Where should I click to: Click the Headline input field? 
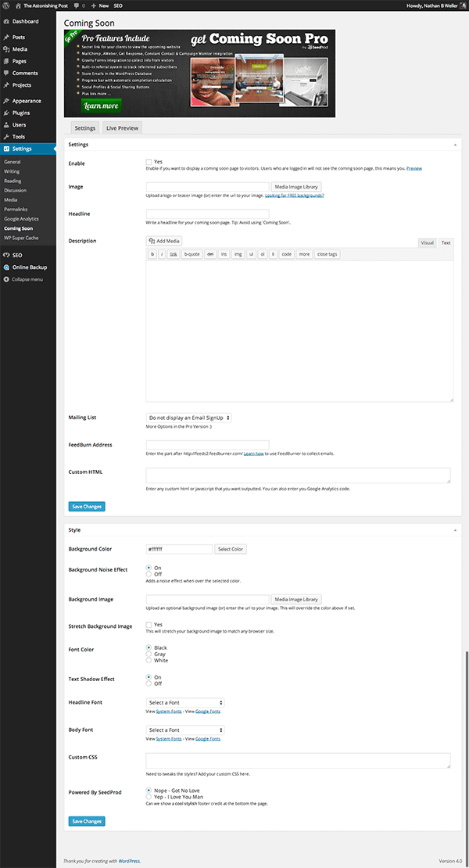point(207,213)
